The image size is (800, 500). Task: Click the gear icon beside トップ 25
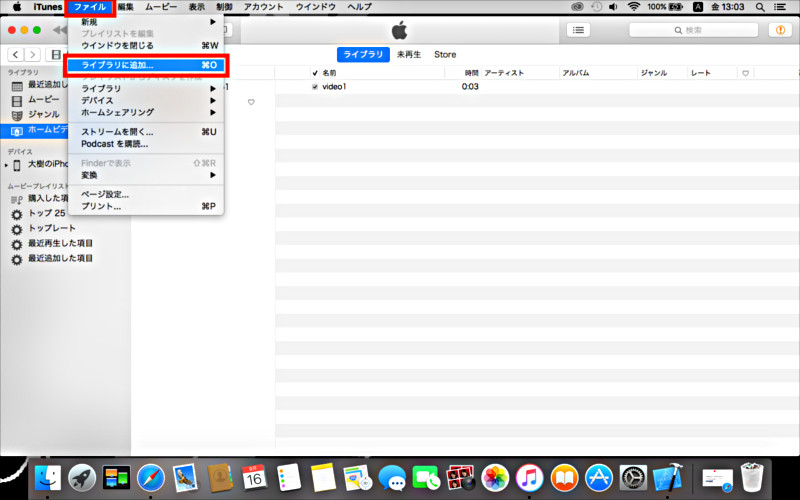click(x=17, y=214)
